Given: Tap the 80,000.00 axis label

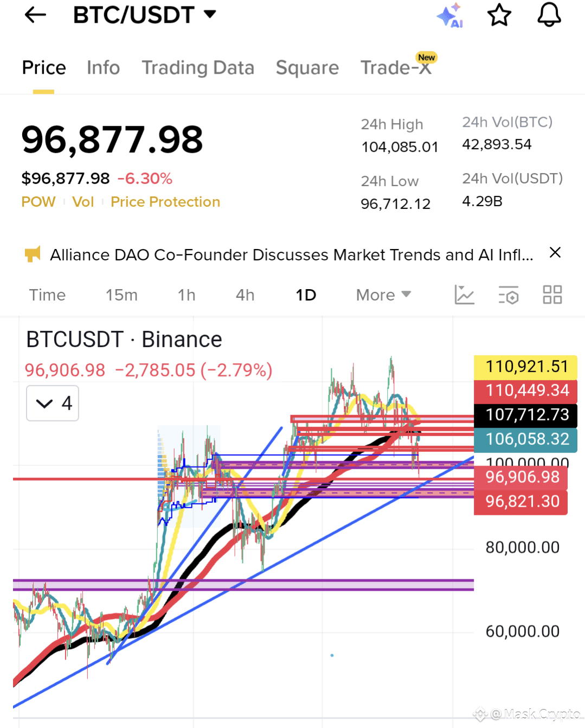Looking at the screenshot, I should point(523,547).
